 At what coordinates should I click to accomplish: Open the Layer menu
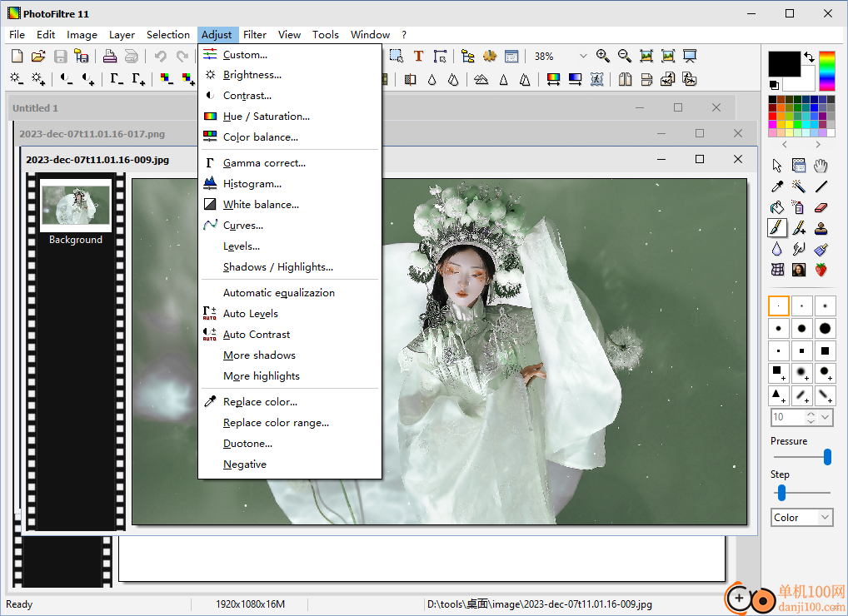(x=122, y=35)
